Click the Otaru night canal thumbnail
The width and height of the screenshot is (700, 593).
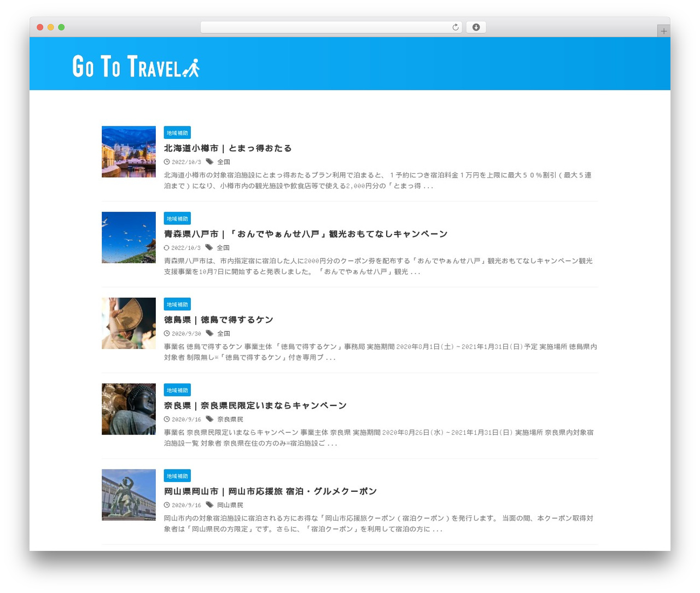coord(129,152)
